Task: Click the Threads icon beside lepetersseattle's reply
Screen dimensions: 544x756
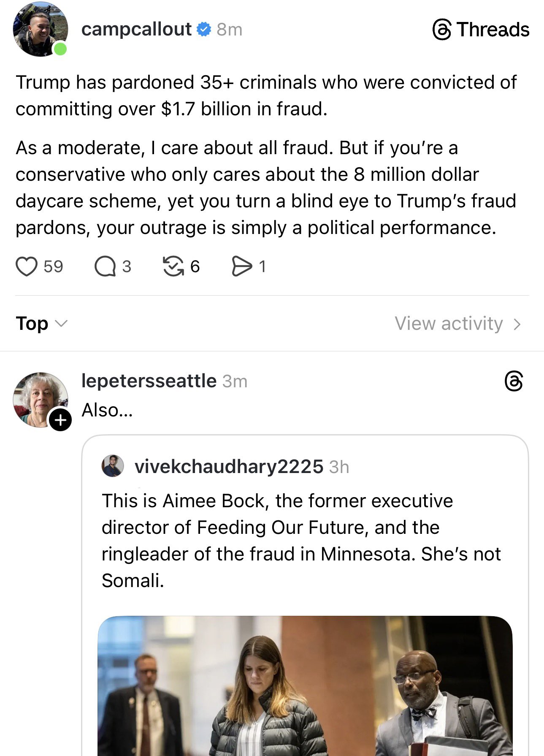Action: pos(514,381)
